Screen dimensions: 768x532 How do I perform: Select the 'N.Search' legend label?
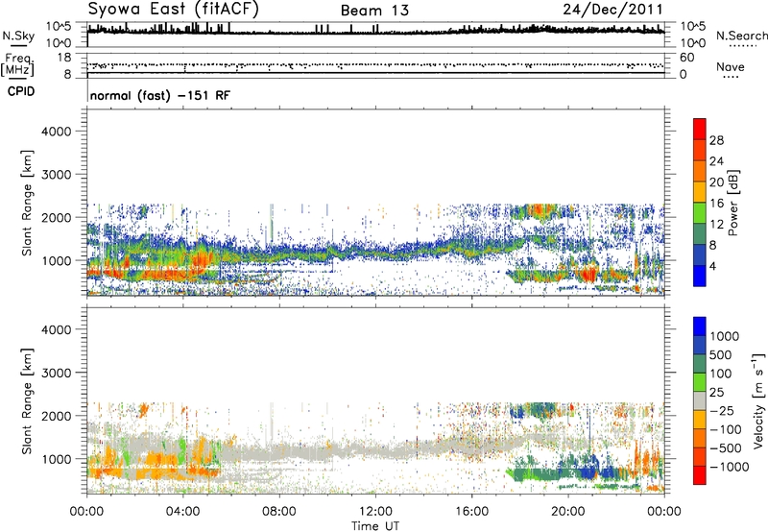coord(741,36)
